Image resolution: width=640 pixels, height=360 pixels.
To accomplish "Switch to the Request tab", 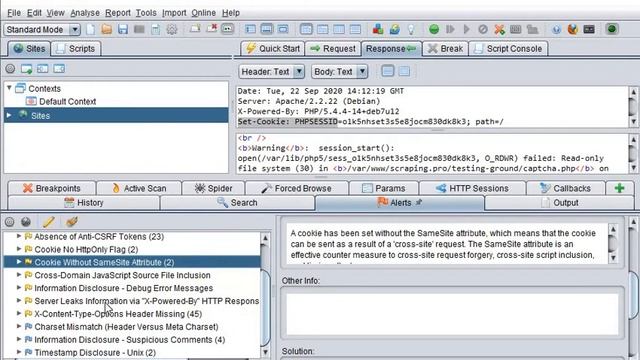I will [333, 49].
